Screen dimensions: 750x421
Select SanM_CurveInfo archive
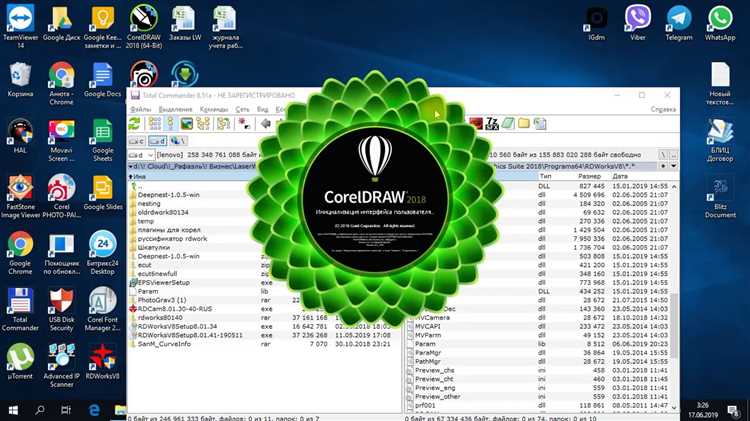pyautogui.click(x=164, y=344)
